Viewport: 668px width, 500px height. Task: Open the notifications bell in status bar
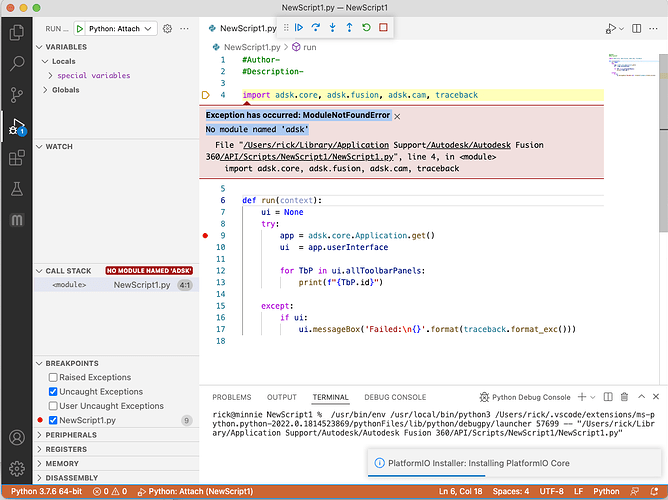click(654, 491)
